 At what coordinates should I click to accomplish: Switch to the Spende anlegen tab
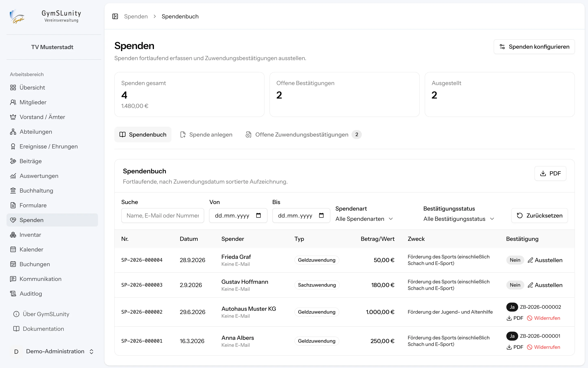[x=206, y=135]
